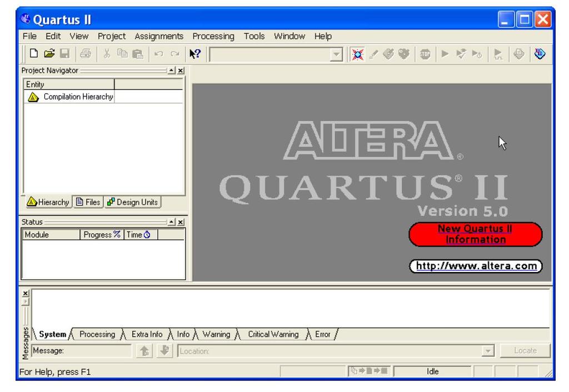Click the Start Timing Analysis clock icon
Screen dimensions: 569x392
pos(477,54)
